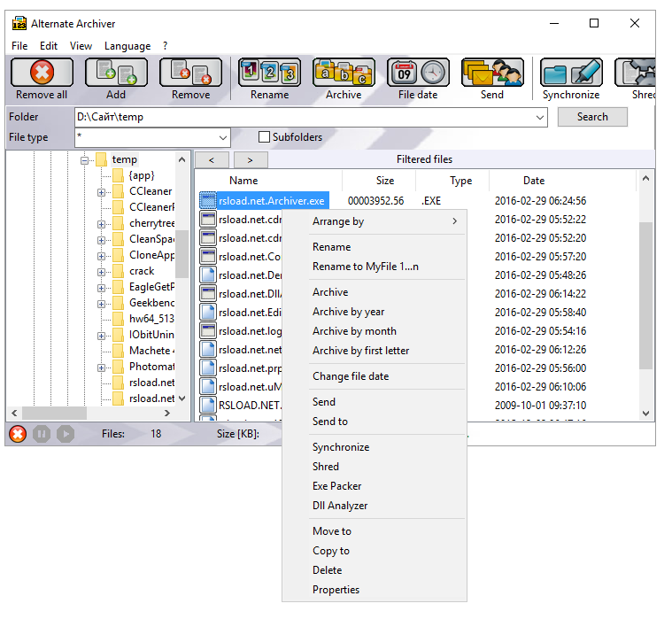Viewport: 672px width, 619px height.
Task: Expand the CloneApp folder node
Action: tap(101, 256)
